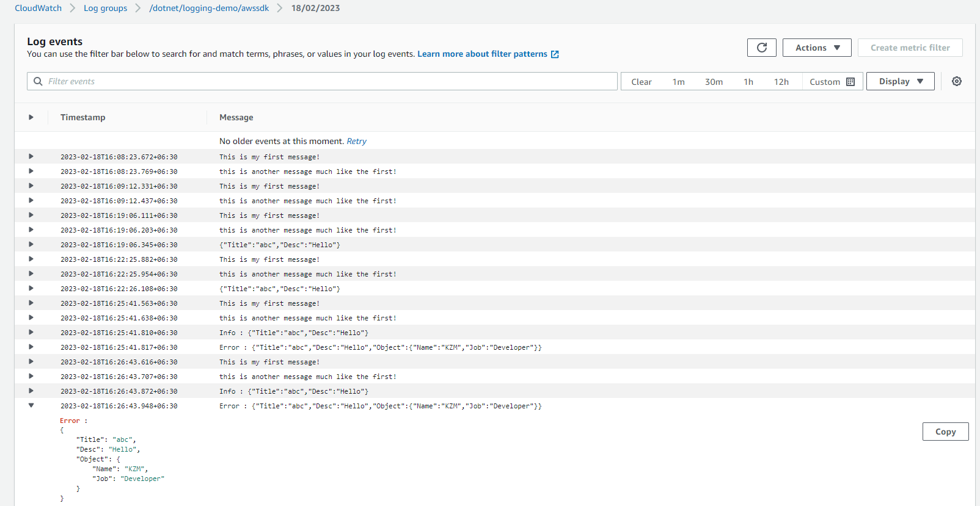The image size is (980, 506).
Task: Choose the 12h time range
Action: [x=781, y=82]
